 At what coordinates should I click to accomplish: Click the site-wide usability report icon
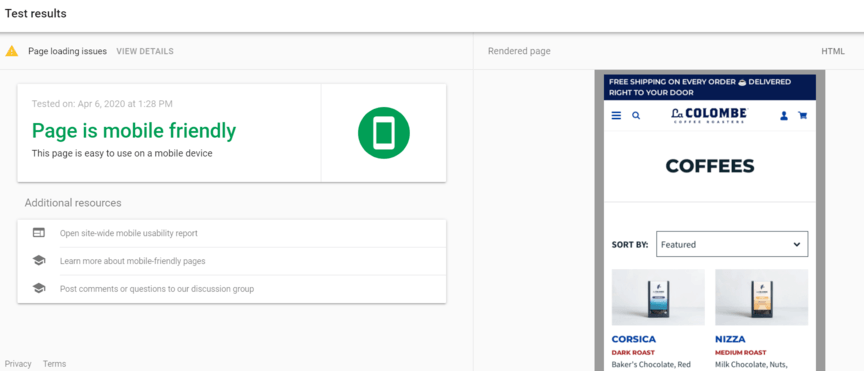tap(39, 233)
